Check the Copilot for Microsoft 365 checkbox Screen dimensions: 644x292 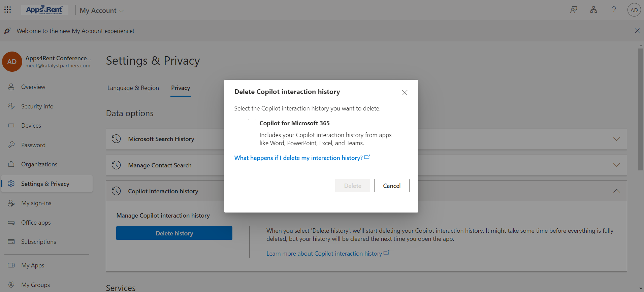(252, 123)
